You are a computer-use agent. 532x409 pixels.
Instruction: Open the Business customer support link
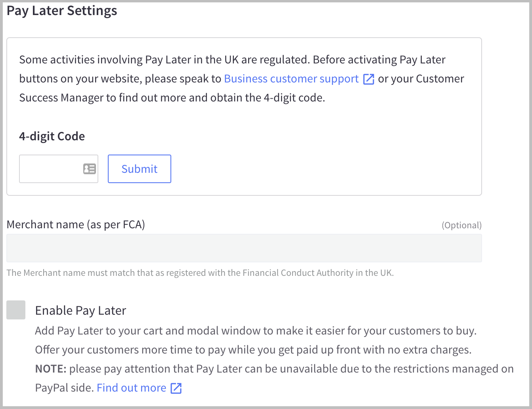click(291, 78)
